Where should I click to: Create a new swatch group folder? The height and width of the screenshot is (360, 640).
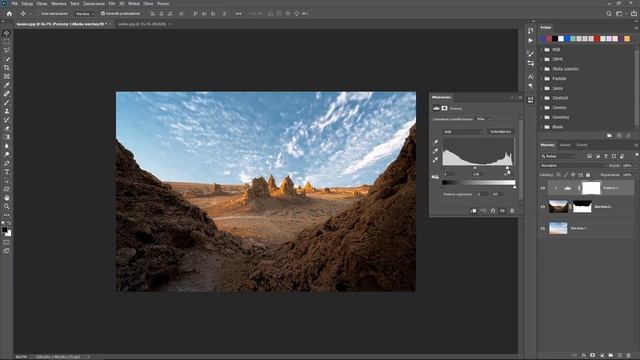[609, 136]
